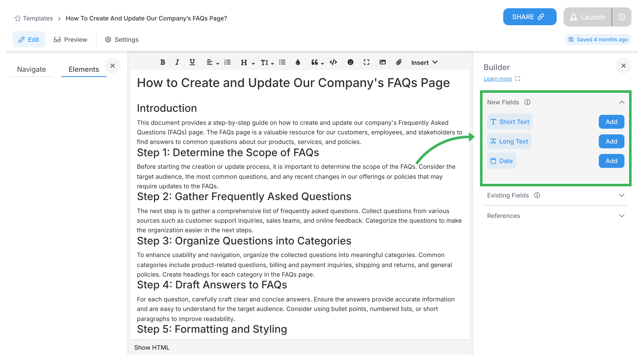
Task: Expand the References section
Action: pyautogui.click(x=556, y=216)
